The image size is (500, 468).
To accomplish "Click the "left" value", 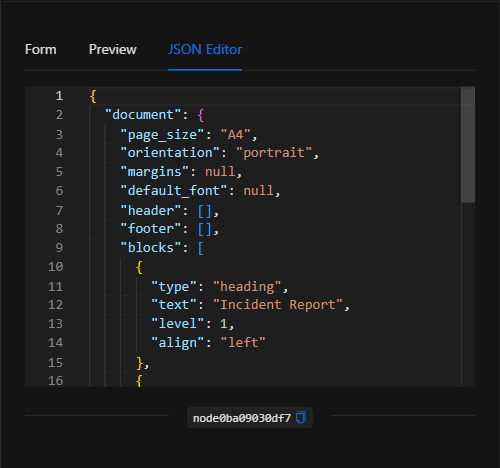I will coord(243,343).
